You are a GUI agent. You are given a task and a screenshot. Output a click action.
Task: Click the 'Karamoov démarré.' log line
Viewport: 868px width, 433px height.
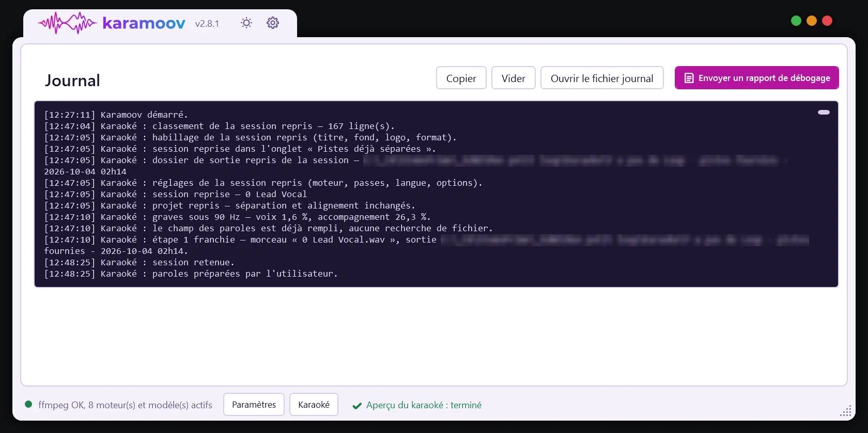click(116, 115)
